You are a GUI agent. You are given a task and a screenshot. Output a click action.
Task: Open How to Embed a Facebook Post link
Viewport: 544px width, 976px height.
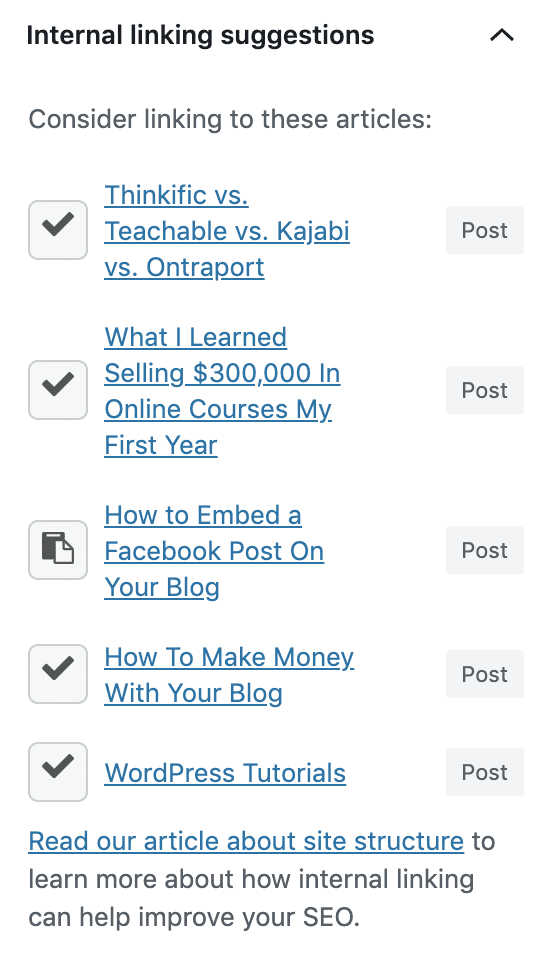point(214,551)
